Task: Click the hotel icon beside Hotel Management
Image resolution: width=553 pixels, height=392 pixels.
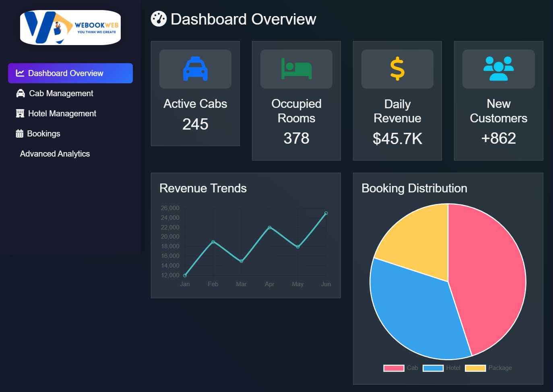Action: pos(20,113)
